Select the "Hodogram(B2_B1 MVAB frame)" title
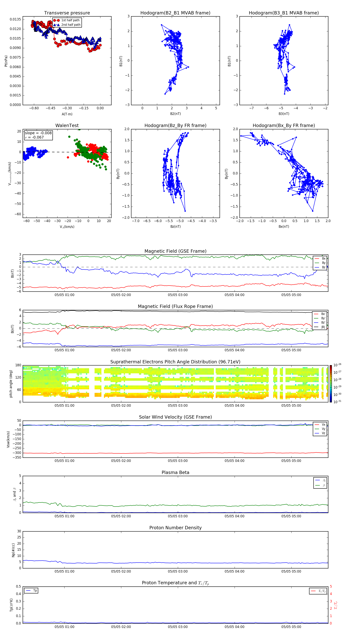Viewport: 351px width, 644px height. tap(175, 13)
